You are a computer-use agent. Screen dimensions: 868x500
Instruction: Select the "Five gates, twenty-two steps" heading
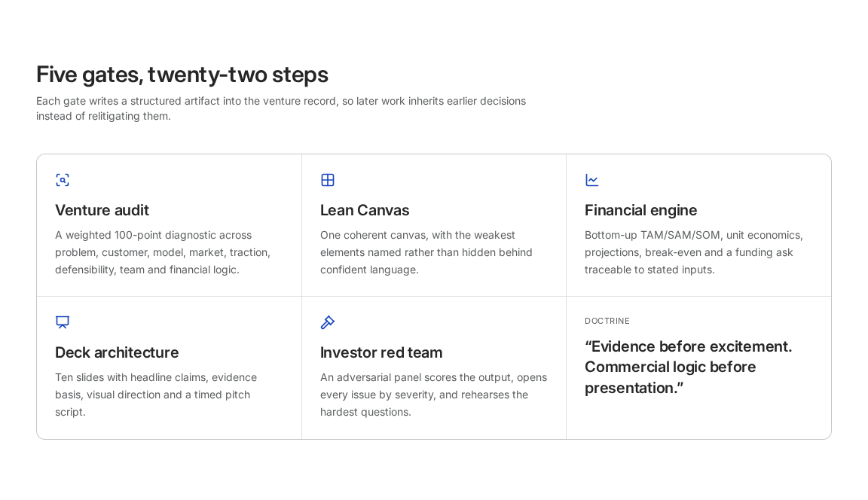(x=182, y=75)
